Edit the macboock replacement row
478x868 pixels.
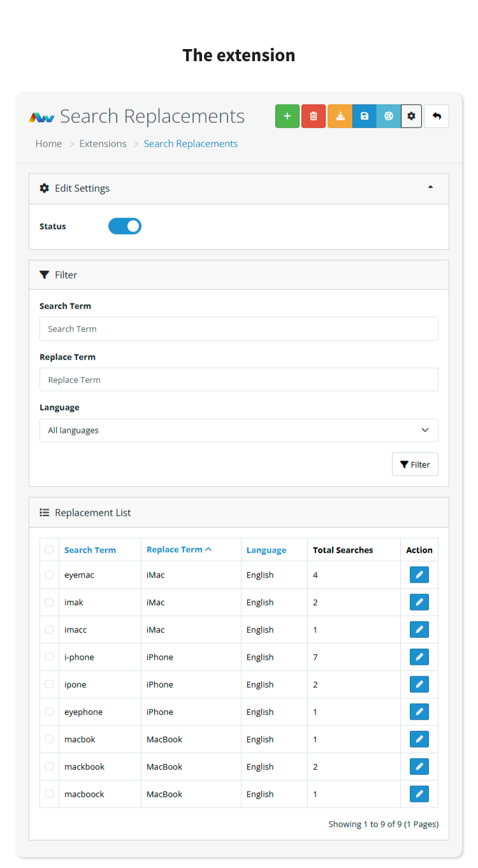point(419,794)
